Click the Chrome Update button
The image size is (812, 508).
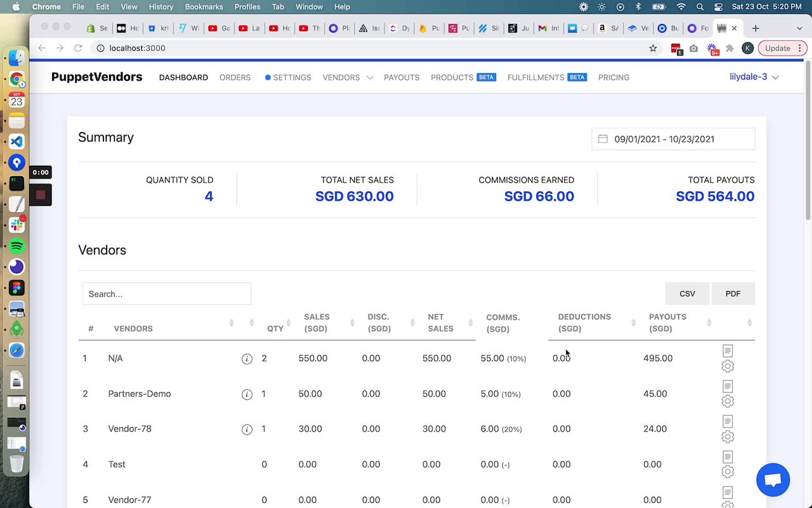[x=782, y=48]
